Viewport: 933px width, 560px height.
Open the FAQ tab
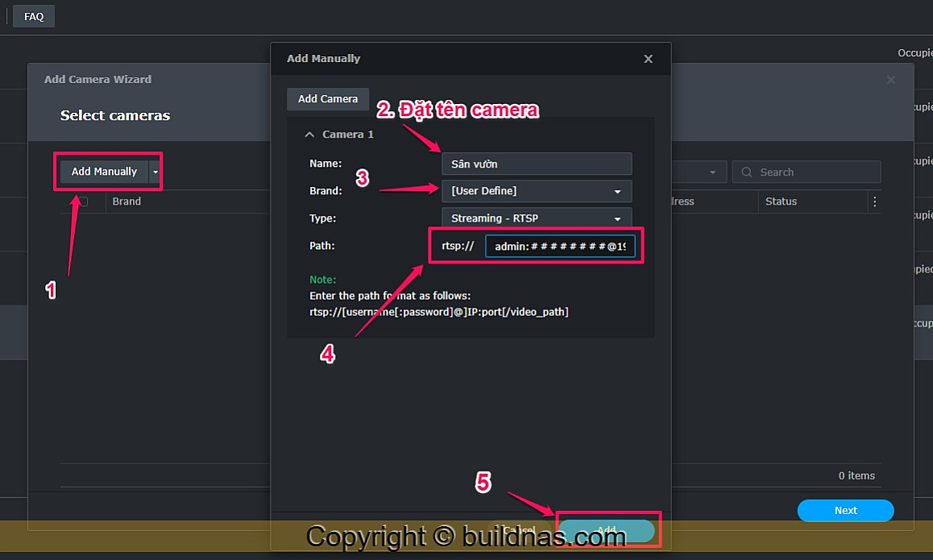click(33, 16)
